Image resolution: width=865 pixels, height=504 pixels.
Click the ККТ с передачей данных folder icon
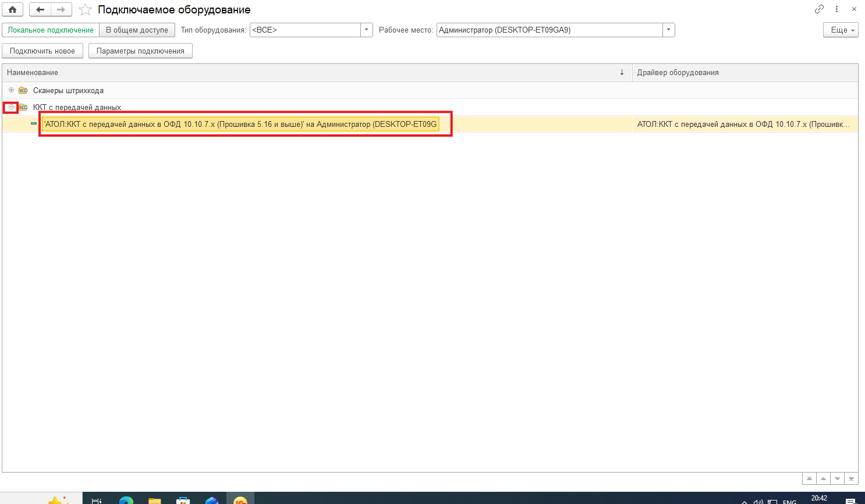(23, 107)
